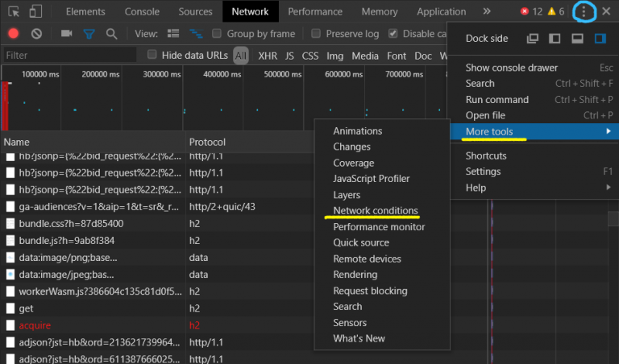Image resolution: width=619 pixels, height=364 pixels.
Task: Dock DevTools to the right
Action: 600,39
